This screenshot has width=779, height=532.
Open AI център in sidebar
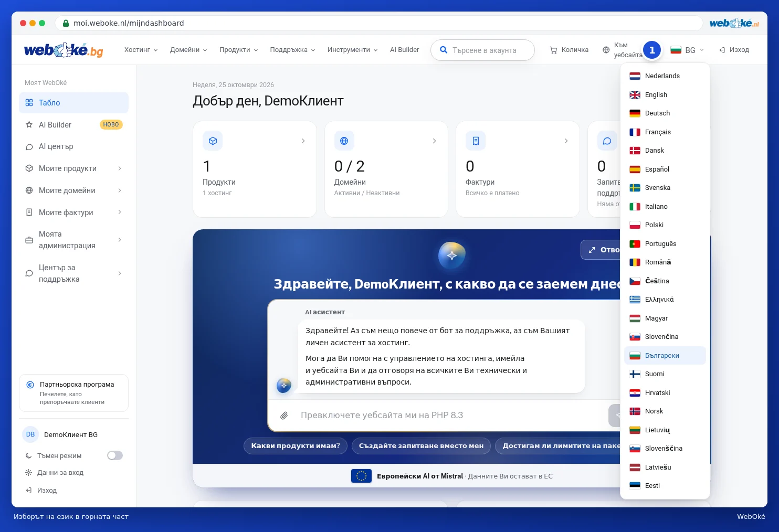click(x=73, y=147)
